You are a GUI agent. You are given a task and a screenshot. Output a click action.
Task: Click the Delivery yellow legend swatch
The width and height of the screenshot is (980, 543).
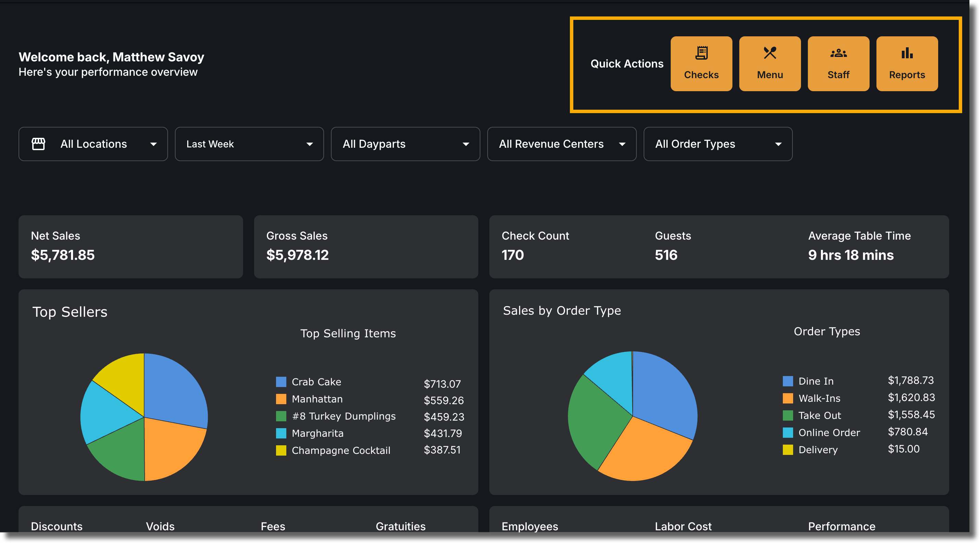788,449
